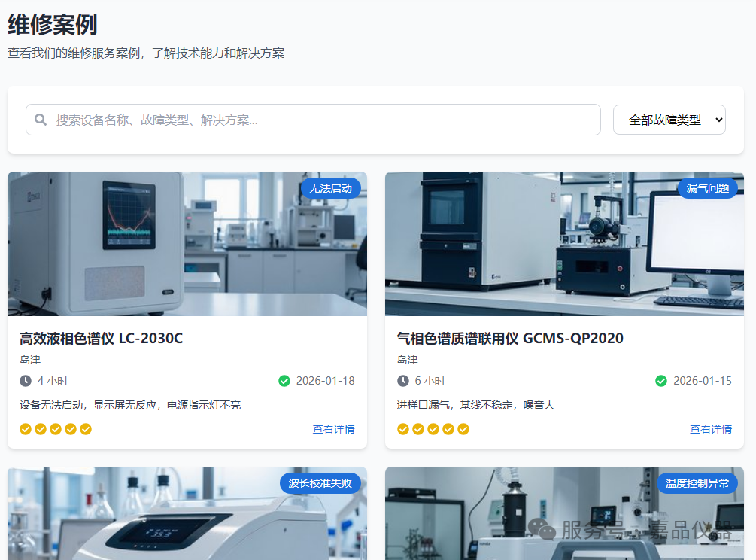Click the search magnifier icon
The width and height of the screenshot is (756, 560).
41,120
